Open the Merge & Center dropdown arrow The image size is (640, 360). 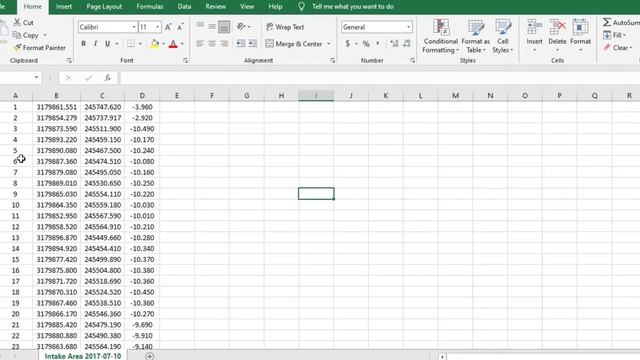coord(329,44)
